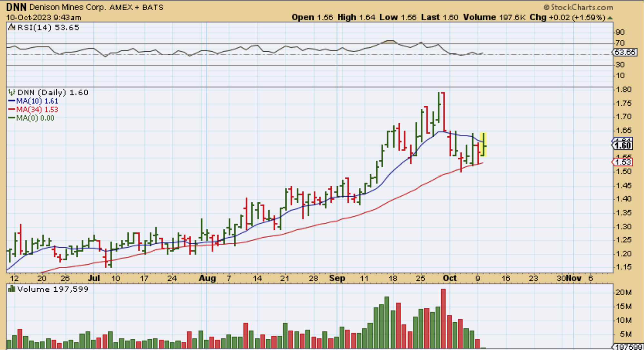Click the 53.65 RSI axis tag

pos(625,52)
